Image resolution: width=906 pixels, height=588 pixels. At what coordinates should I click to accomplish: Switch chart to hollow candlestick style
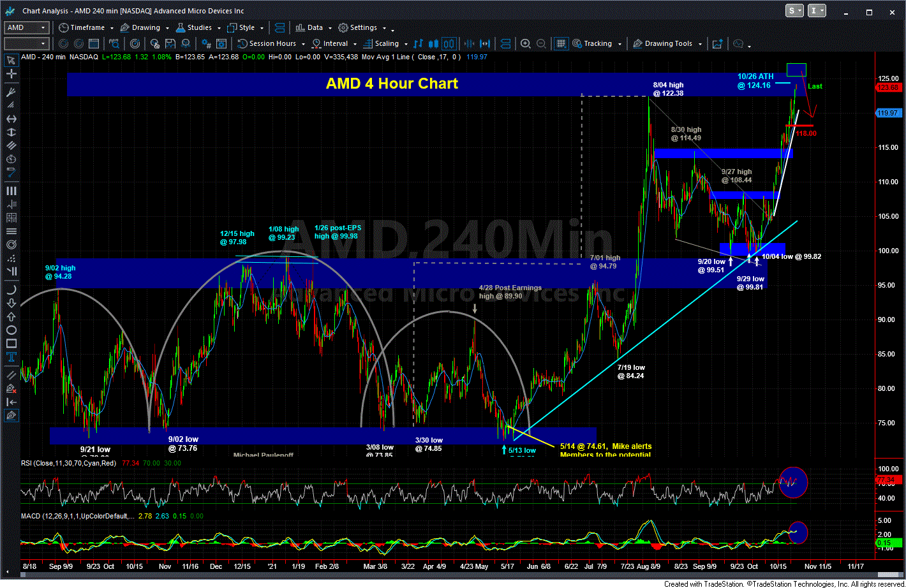tap(448, 43)
